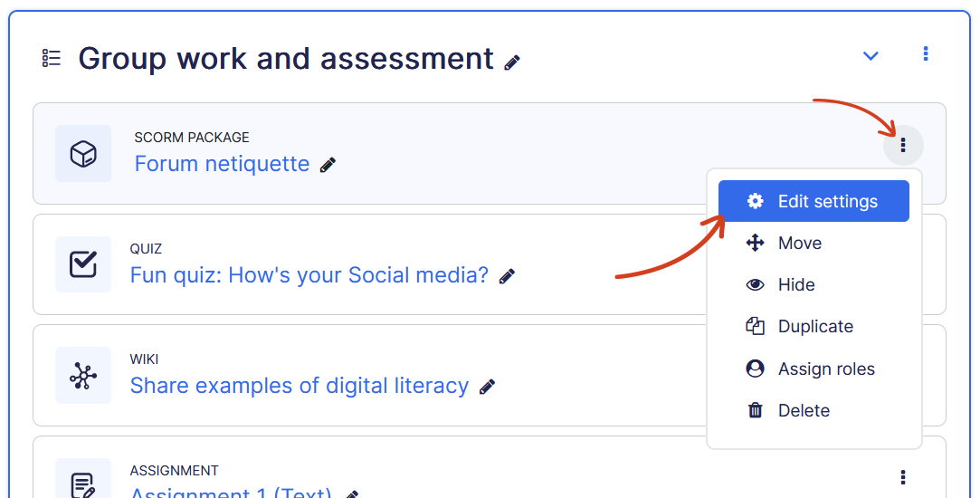This screenshot has height=498, width=980.
Task: Click the Wiki network activity icon
Action: [x=83, y=375]
